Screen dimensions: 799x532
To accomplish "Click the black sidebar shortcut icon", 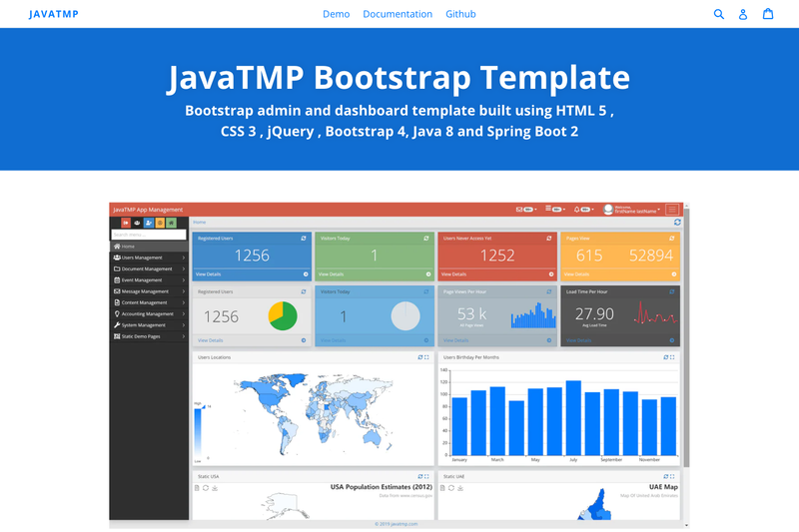I will 137,223.
